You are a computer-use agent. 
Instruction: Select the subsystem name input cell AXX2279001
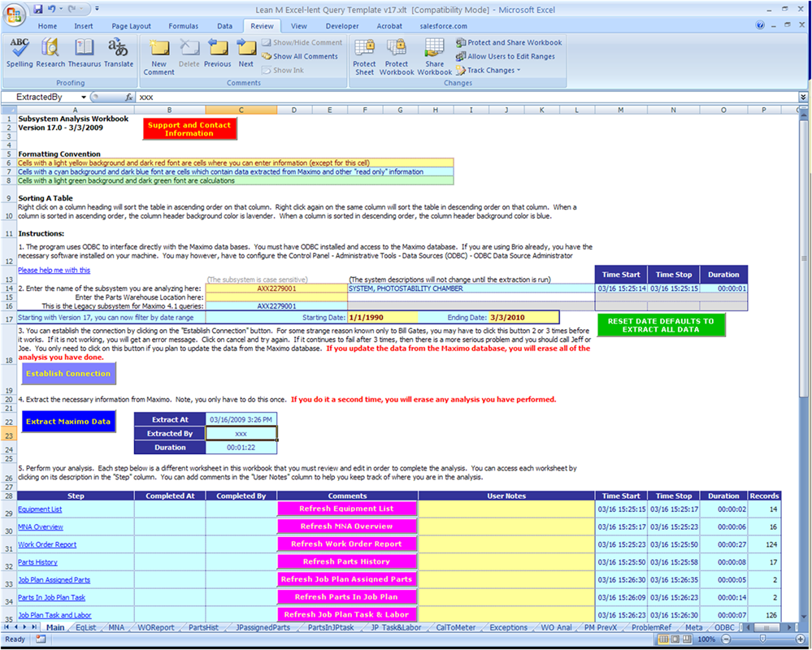(x=276, y=288)
